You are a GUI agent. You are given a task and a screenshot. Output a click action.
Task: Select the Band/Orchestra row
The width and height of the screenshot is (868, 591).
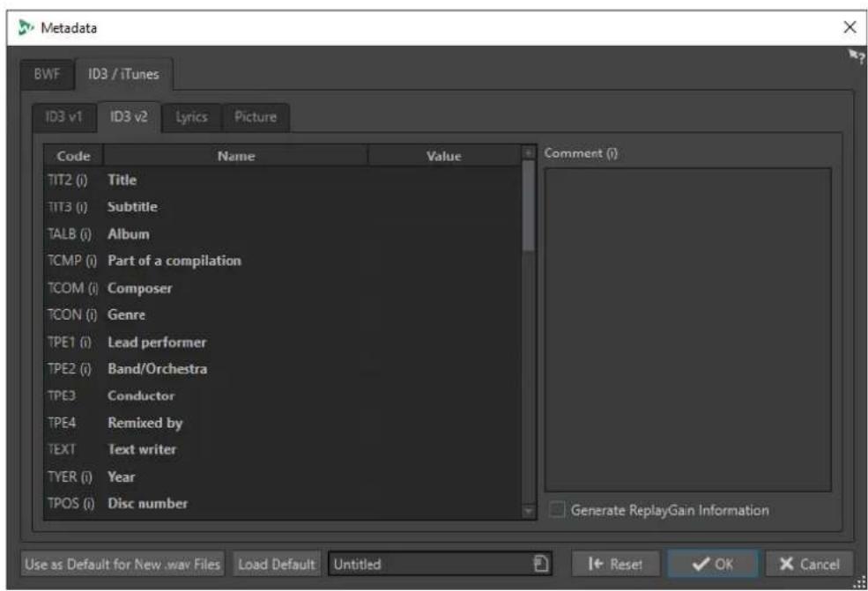[283, 368]
